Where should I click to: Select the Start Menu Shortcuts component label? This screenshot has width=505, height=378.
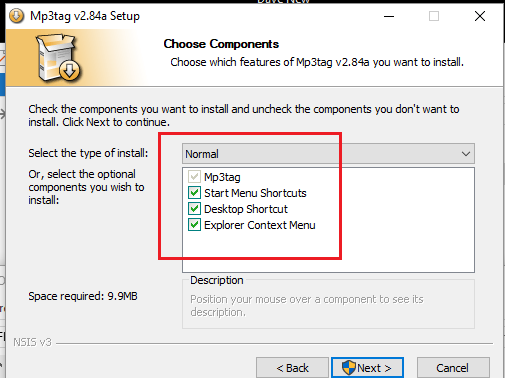click(255, 193)
